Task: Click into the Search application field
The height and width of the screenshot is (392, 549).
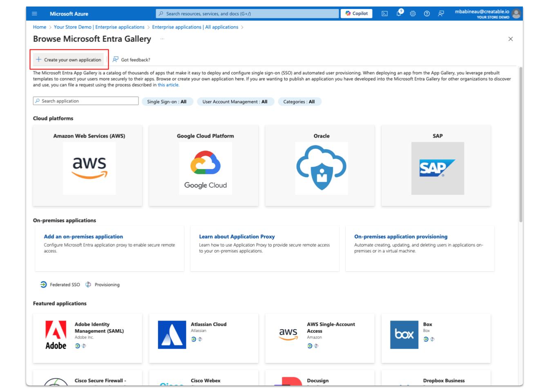Action: (x=86, y=101)
